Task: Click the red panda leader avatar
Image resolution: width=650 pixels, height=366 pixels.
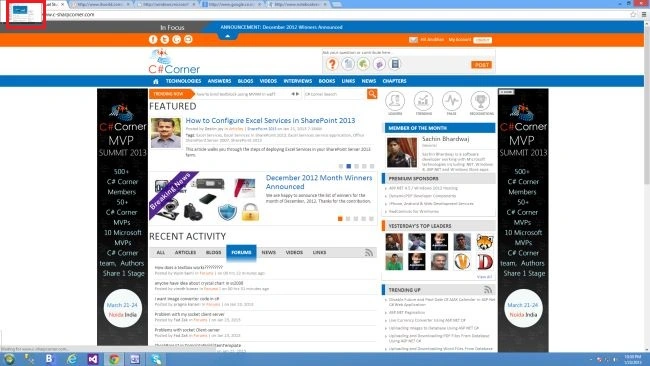Action: pyautogui.click(x=485, y=242)
